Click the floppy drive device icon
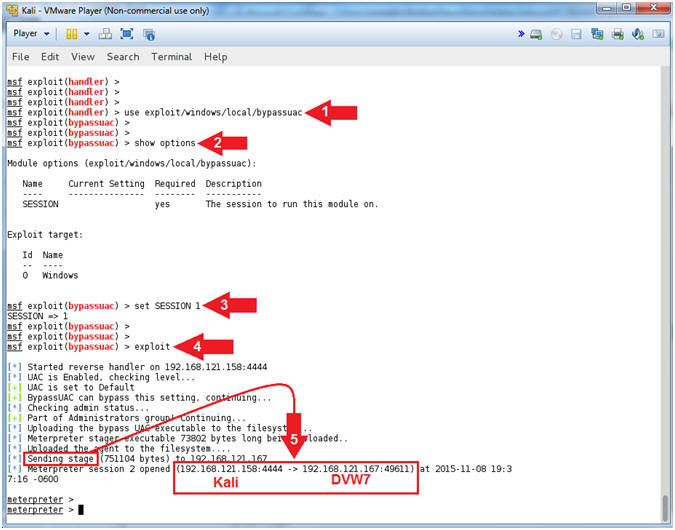The height and width of the screenshot is (530, 675). click(576, 34)
